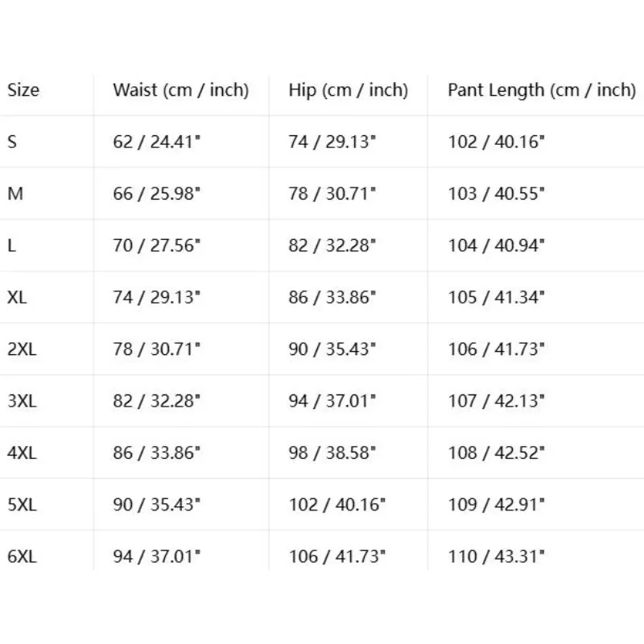Select the M size row label
Image resolution: width=644 pixels, height=644 pixels.
15,194
